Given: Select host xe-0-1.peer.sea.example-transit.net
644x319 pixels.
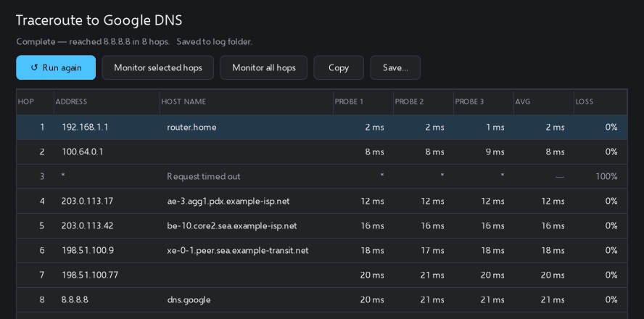Looking at the screenshot, I should (x=237, y=250).
